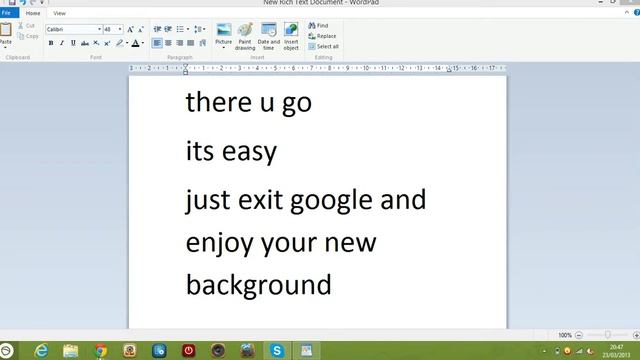Collapse the ribbon with the chevron
This screenshot has width=640, height=360.
click(x=627, y=13)
